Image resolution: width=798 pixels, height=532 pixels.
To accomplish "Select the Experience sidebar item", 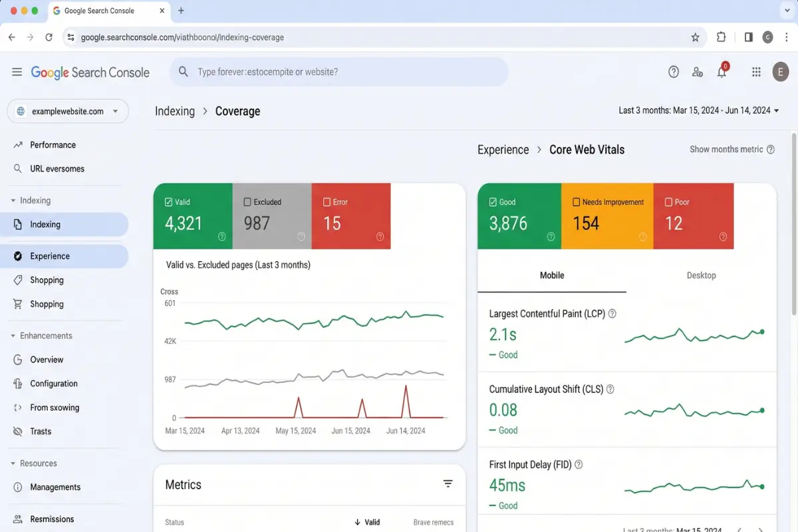I will click(65, 256).
